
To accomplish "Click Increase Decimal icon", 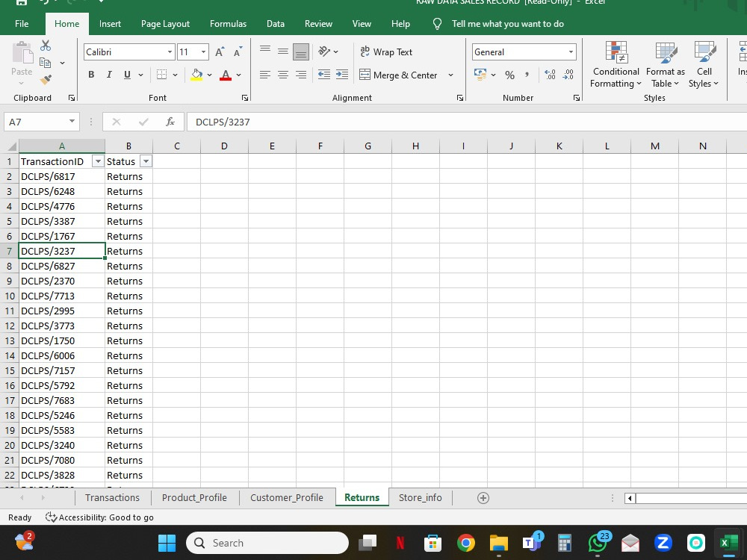I will coord(550,75).
